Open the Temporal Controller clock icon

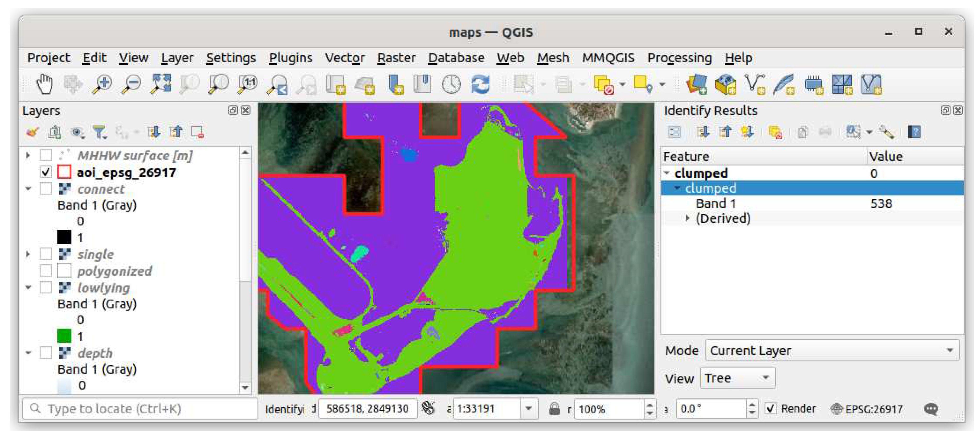451,84
